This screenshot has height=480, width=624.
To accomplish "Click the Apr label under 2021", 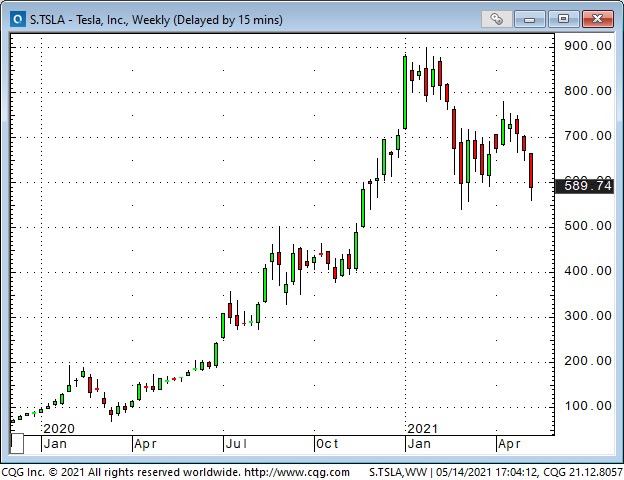I will [x=509, y=443].
